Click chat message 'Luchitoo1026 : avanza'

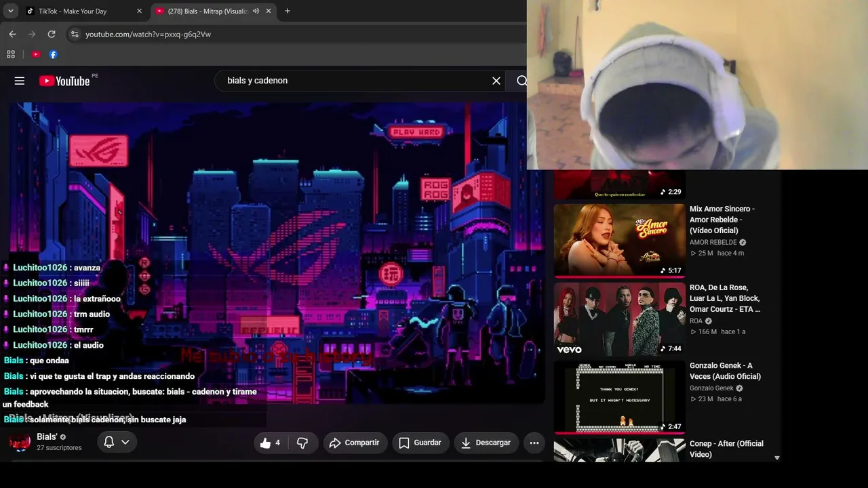click(x=52, y=268)
